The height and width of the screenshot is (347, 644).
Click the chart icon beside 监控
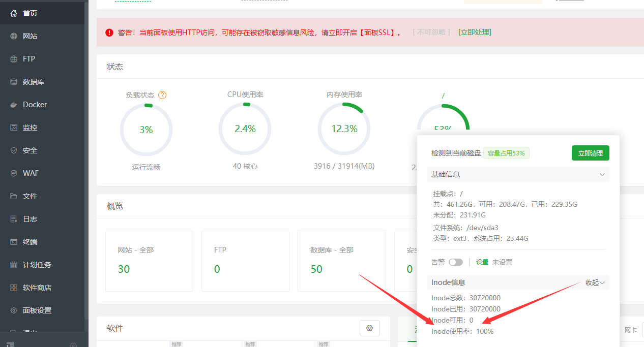click(x=14, y=128)
